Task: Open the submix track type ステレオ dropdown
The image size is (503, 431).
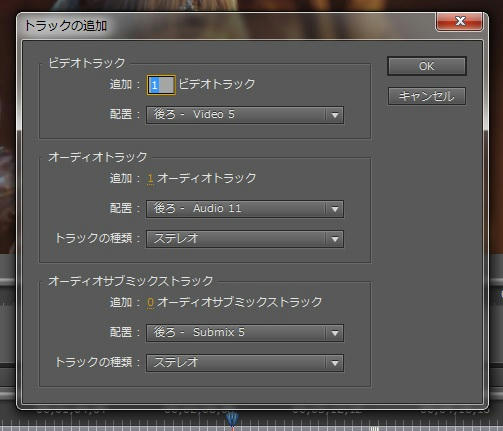Action: (245, 363)
